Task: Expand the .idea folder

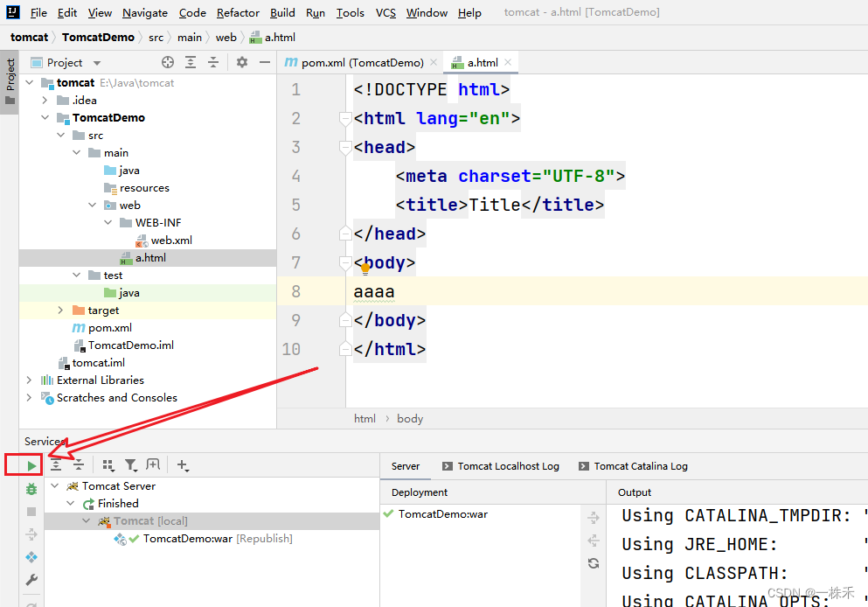Action: click(45, 101)
